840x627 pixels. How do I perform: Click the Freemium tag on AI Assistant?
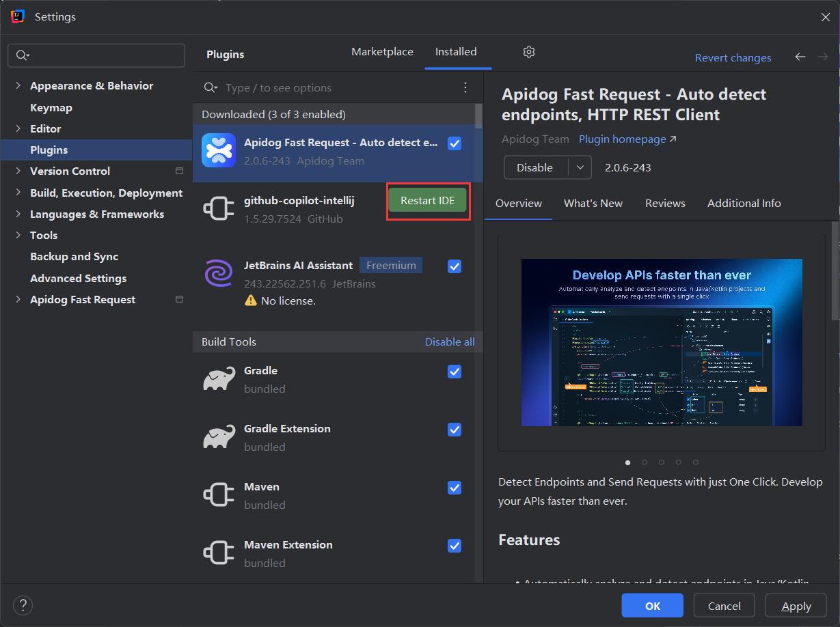[x=391, y=266]
